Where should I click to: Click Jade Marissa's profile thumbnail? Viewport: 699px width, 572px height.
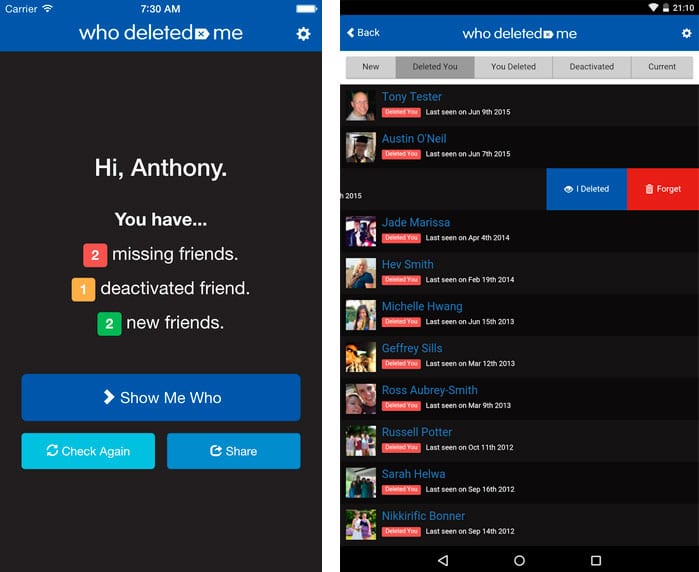(x=360, y=231)
